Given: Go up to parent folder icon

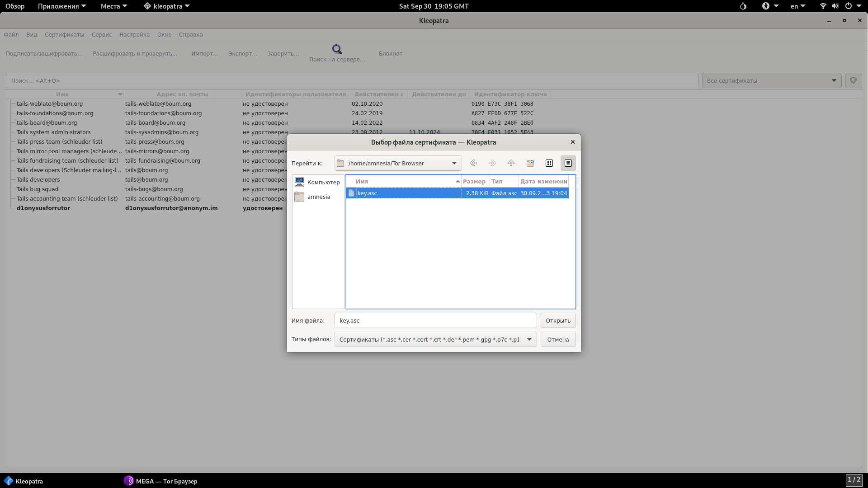Looking at the screenshot, I should [x=511, y=163].
